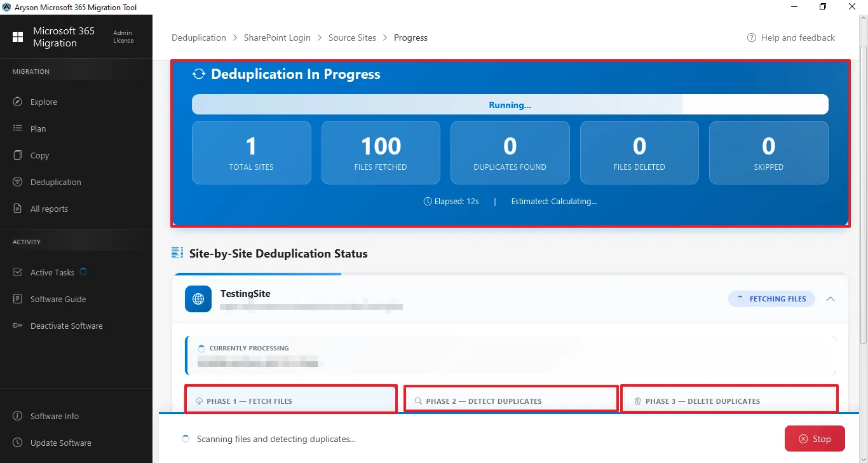The image size is (868, 463).
Task: Click the Help and feedback question icon
Action: [x=752, y=38]
